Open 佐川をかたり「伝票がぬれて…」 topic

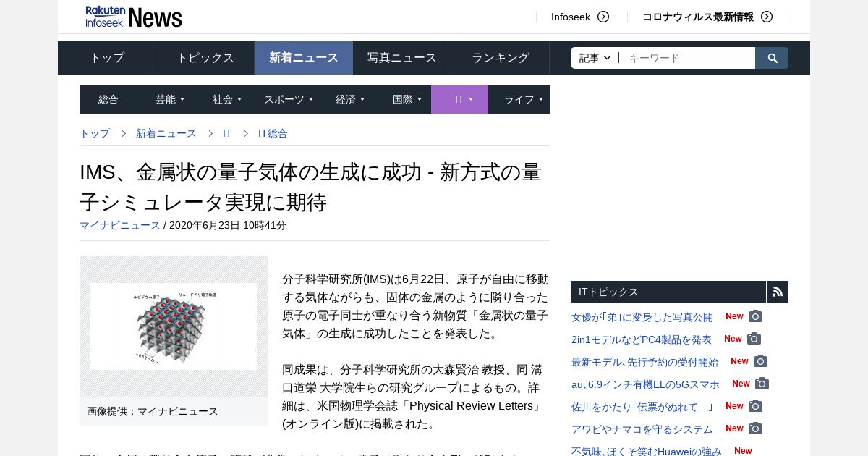[642, 407]
